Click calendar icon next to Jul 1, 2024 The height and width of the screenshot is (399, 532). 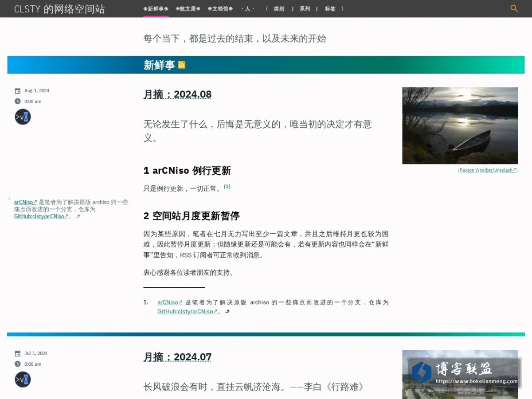18,353
